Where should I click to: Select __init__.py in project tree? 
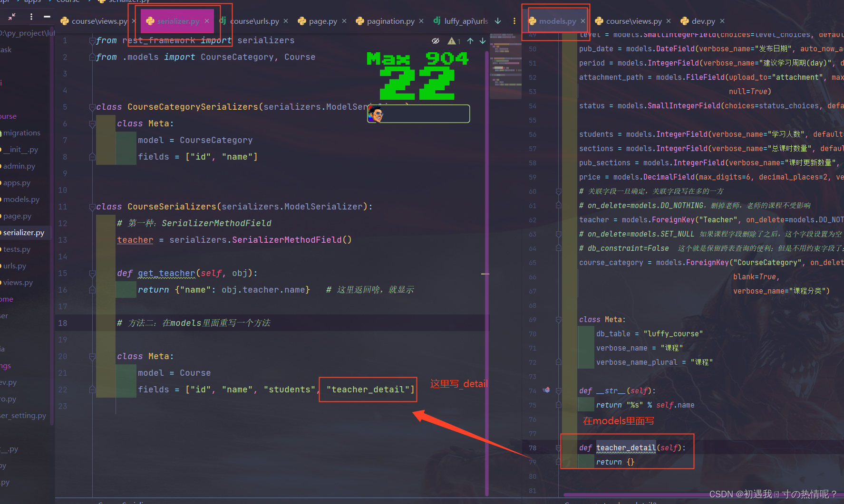pyautogui.click(x=20, y=150)
